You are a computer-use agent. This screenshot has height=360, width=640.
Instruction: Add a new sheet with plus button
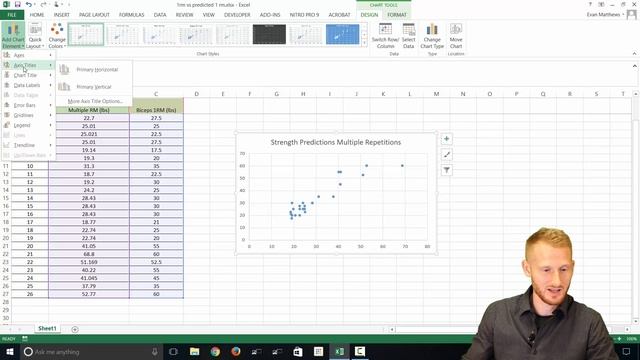(75, 329)
